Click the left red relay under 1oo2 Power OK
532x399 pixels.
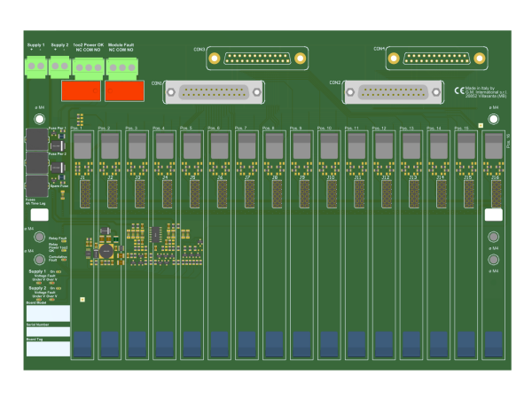[x=80, y=90]
